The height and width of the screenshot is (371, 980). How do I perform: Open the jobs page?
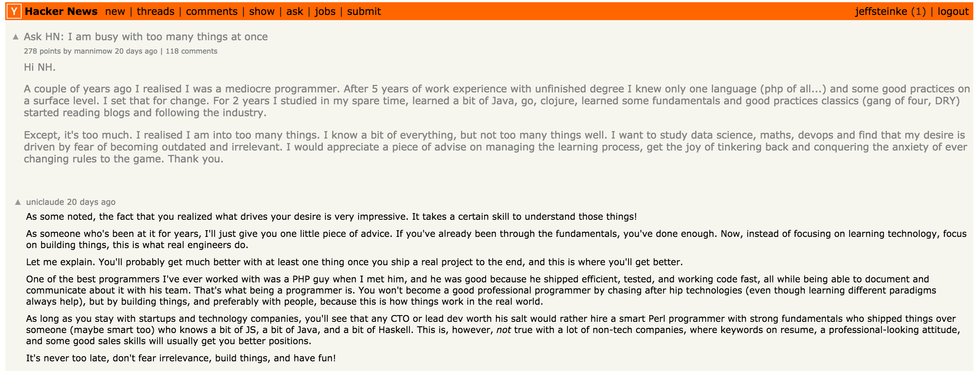325,12
